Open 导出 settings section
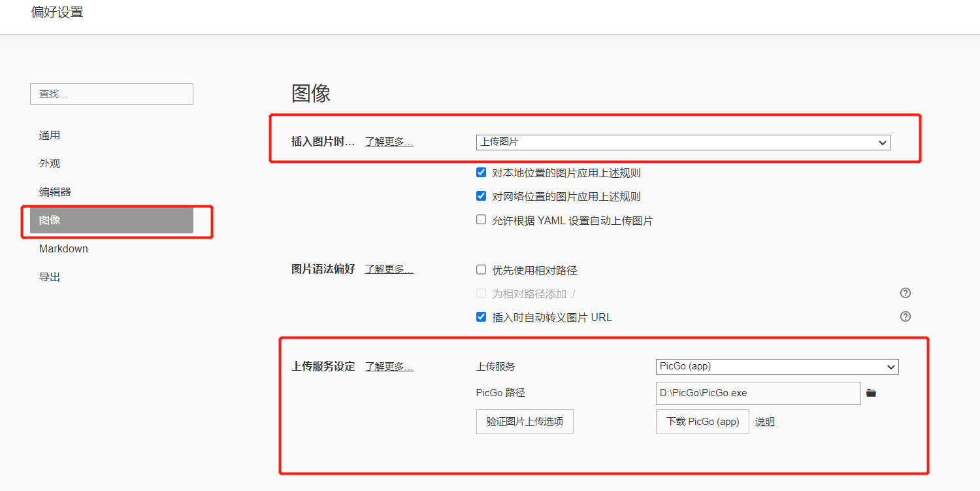 [50, 277]
